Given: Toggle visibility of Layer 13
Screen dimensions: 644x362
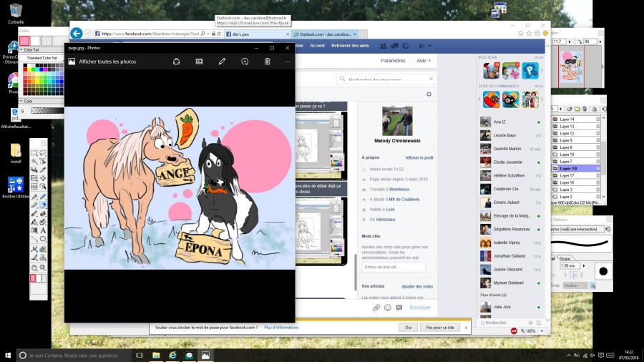Looking at the screenshot, I should (555, 127).
